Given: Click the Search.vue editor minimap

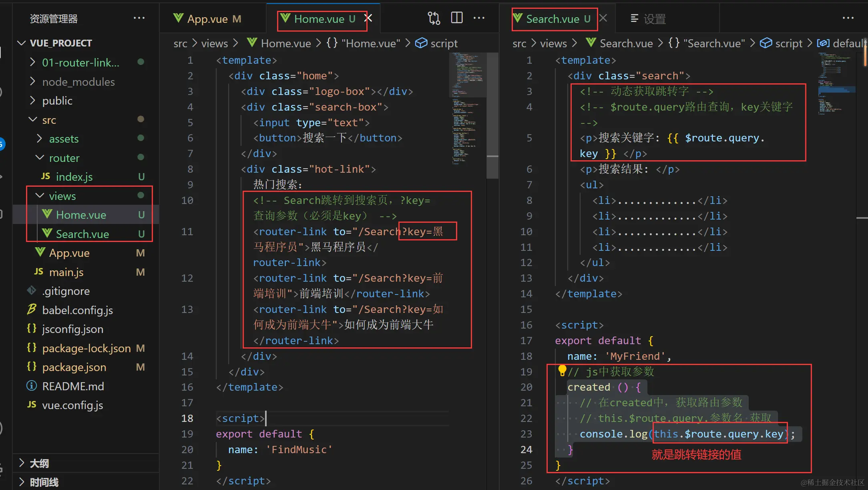Looking at the screenshot, I should pos(837,84).
